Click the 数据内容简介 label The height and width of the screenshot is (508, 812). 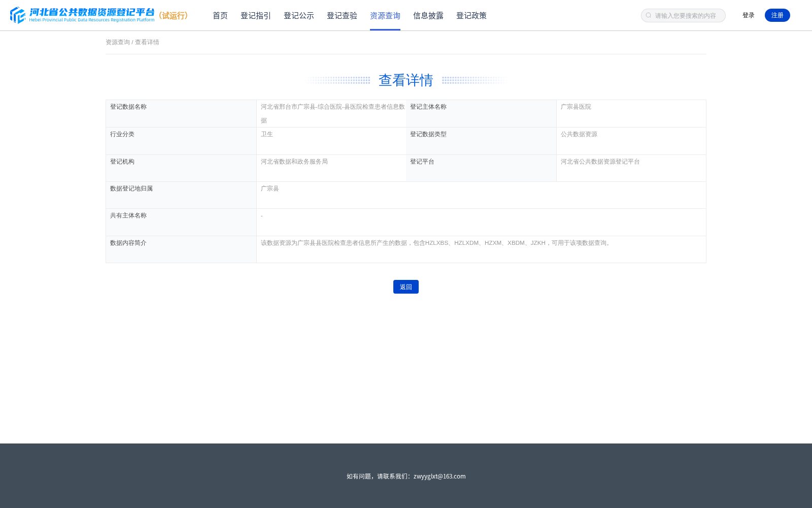(128, 243)
